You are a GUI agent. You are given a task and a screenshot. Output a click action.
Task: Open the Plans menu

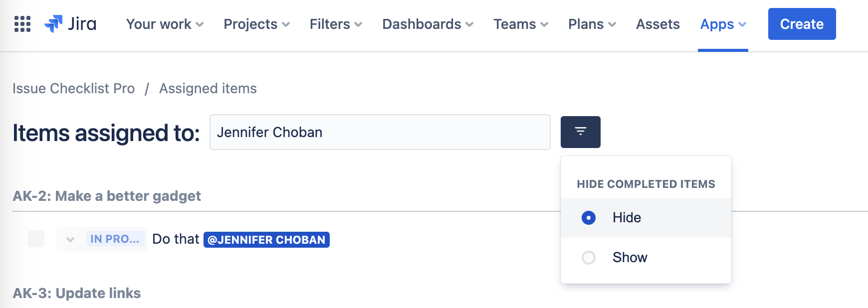click(592, 24)
